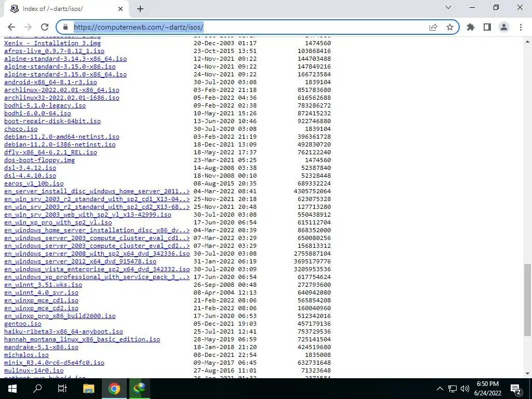Open debian-11.2.0-i386-netinst.iso link

60,144
